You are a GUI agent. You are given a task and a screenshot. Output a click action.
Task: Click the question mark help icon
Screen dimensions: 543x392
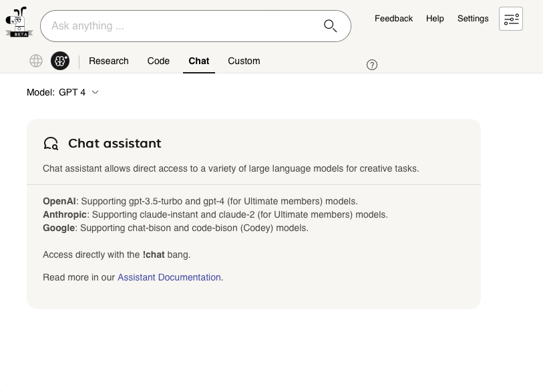click(372, 65)
